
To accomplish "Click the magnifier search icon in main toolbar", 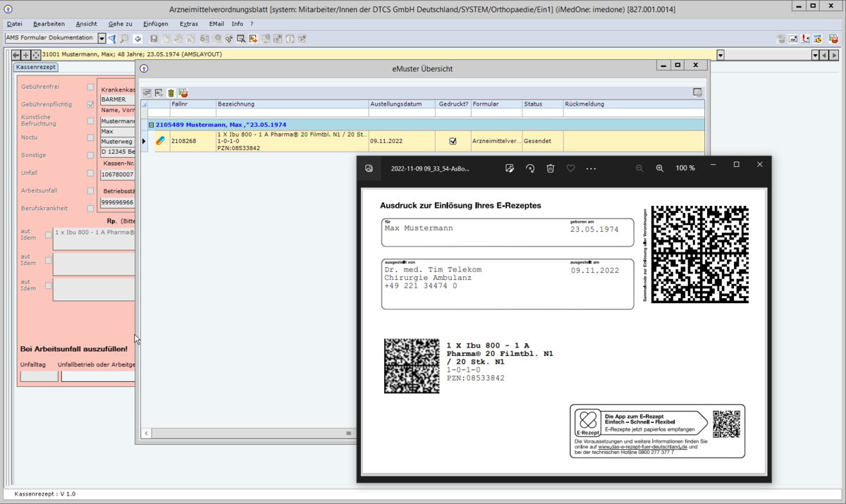I will pos(124,39).
